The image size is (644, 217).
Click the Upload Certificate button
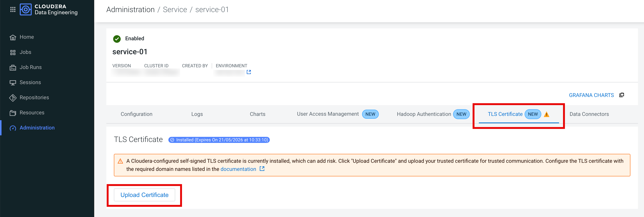[144, 195]
